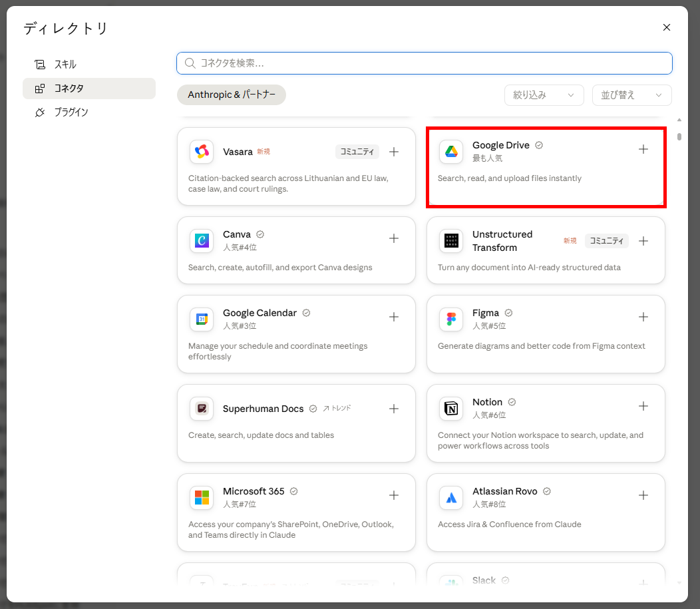The image size is (700, 609).
Task: Click verified badge next to Google Drive
Action: click(x=539, y=145)
